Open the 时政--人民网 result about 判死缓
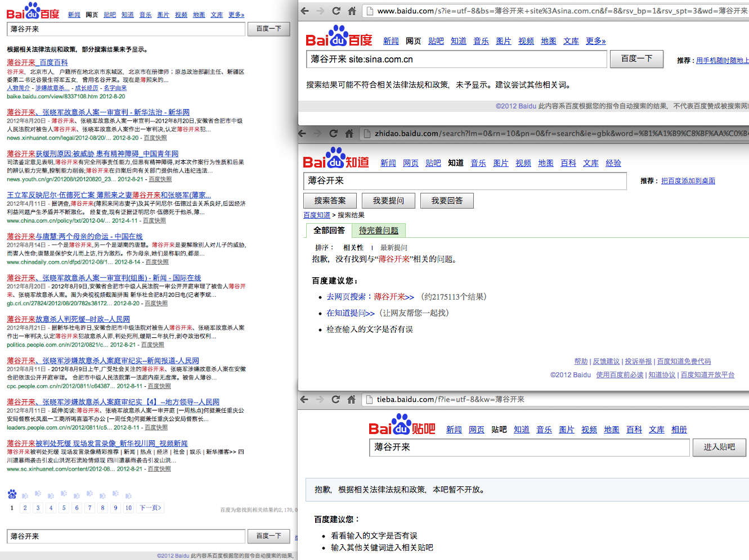Screen dimensions: 749x560 (68, 319)
